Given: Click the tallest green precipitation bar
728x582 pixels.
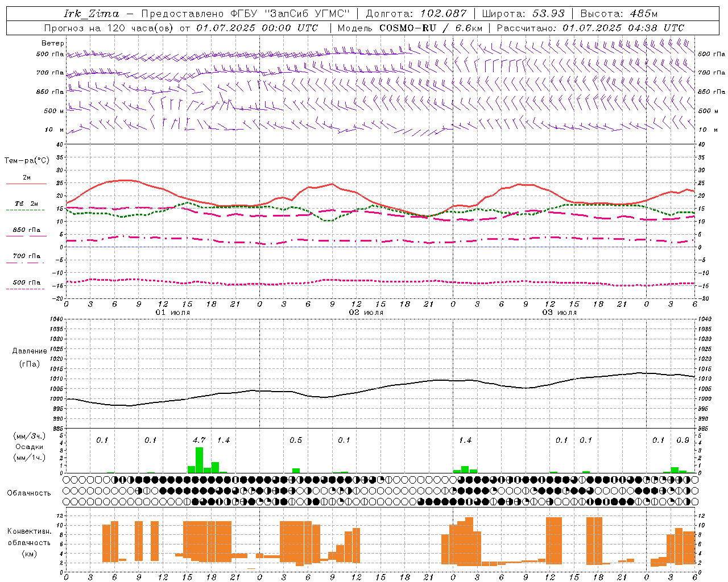Looking at the screenshot, I should point(199,460).
